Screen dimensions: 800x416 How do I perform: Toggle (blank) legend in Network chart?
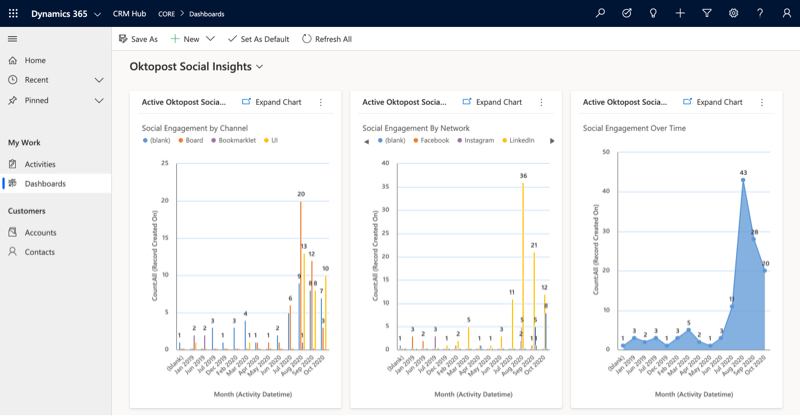391,140
